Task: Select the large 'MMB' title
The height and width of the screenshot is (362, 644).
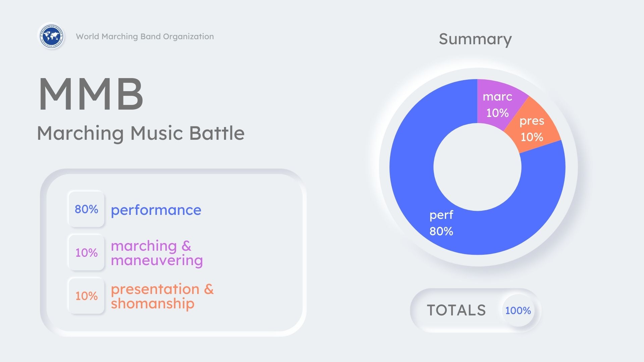Action: click(x=91, y=94)
